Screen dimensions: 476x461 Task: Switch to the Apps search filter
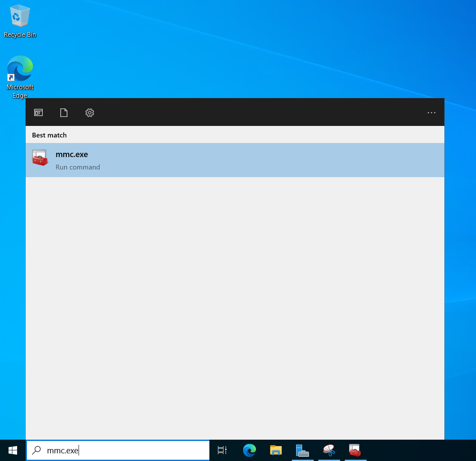tap(38, 112)
